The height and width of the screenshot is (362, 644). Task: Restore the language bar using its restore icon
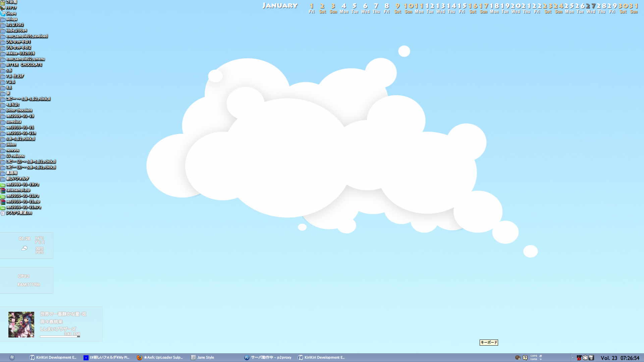[x=541, y=356]
